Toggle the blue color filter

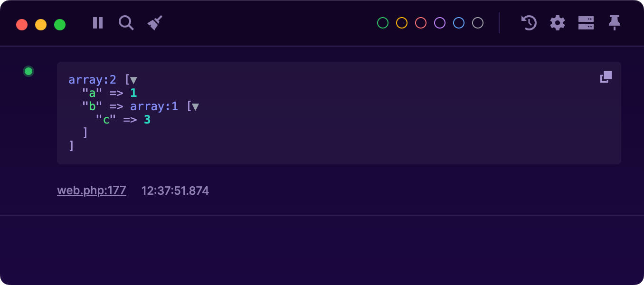coord(458,22)
